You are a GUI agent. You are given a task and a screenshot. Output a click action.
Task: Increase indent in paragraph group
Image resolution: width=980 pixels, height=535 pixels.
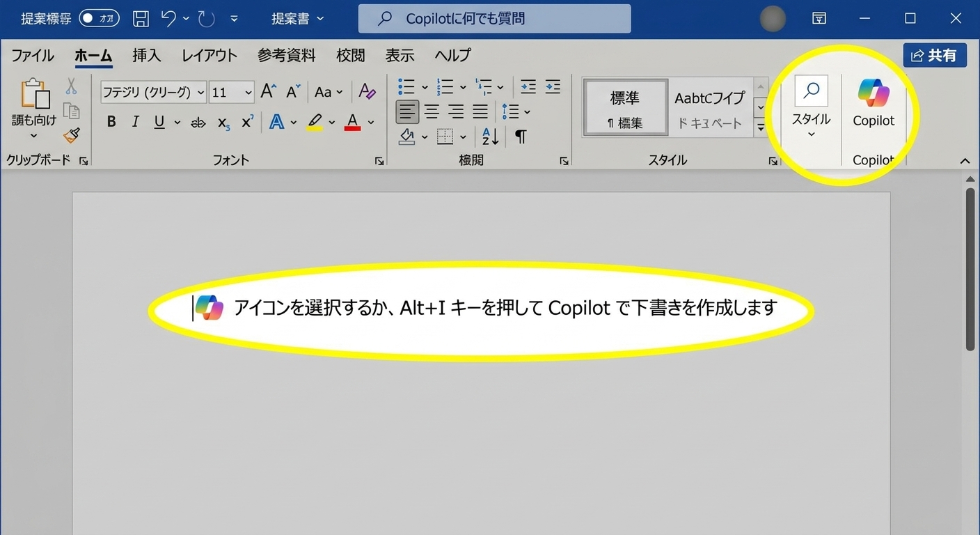coord(553,86)
